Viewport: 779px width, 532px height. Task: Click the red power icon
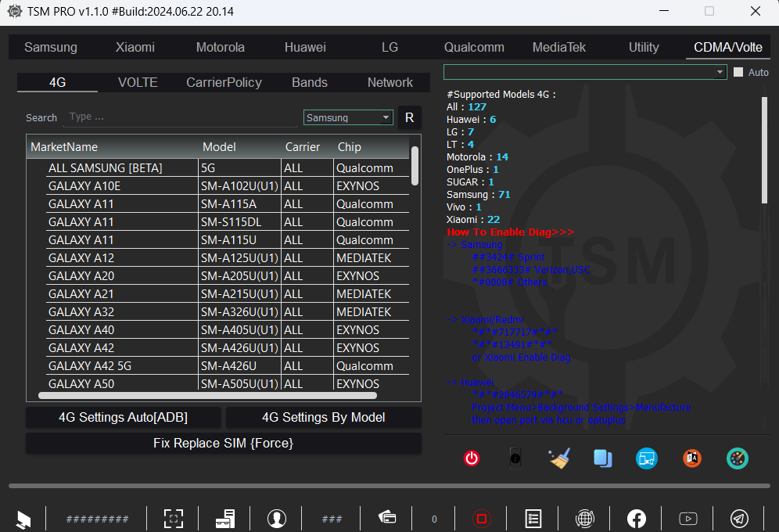(471, 458)
